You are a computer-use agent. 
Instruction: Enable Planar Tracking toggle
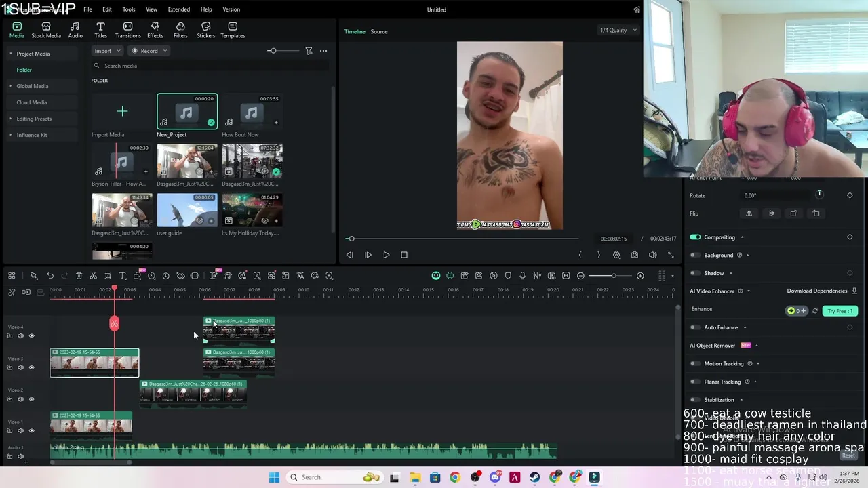pyautogui.click(x=694, y=382)
